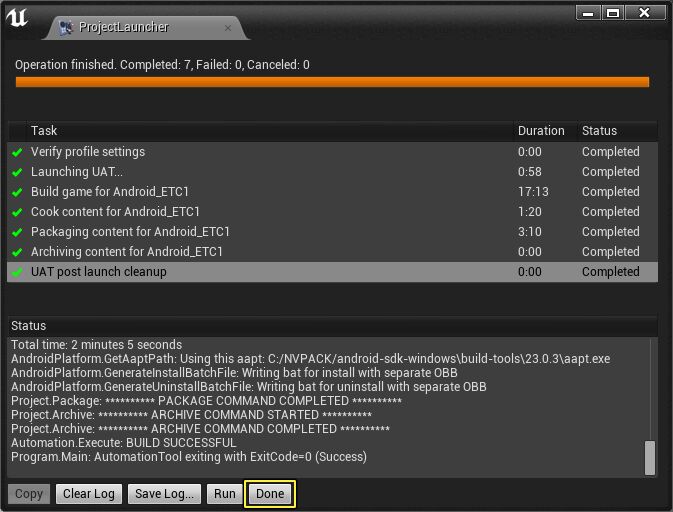Click green checkmark beside Build game task
Image resolution: width=673 pixels, height=512 pixels.
17,192
